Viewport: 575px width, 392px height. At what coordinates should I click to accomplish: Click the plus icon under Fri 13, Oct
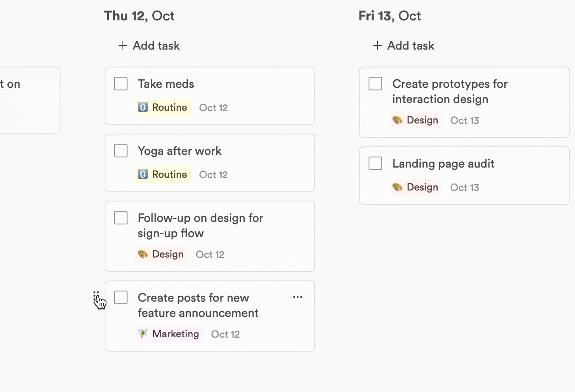click(377, 45)
